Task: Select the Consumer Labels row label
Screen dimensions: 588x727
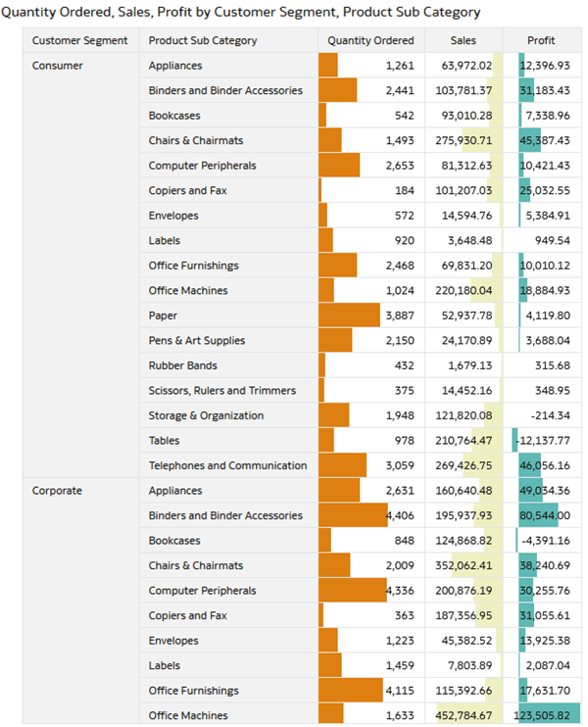Action: [165, 241]
